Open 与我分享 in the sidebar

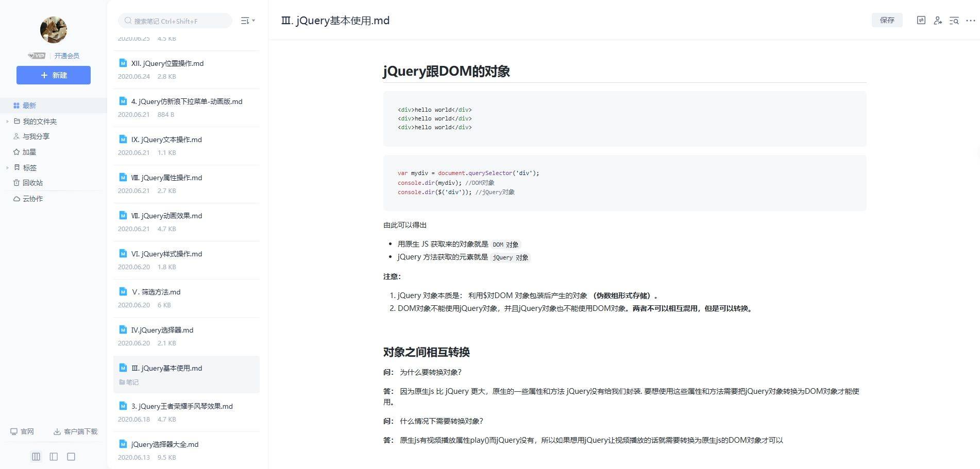tap(36, 136)
